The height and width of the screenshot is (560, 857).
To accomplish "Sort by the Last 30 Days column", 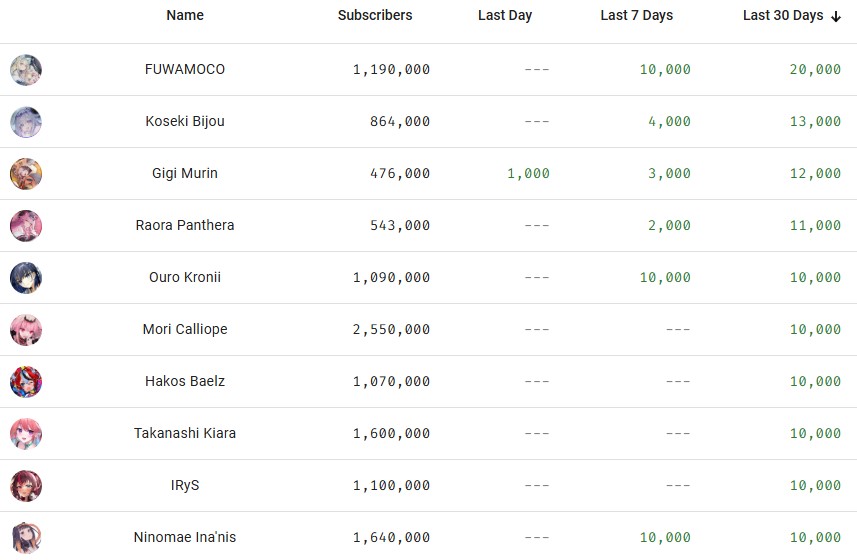I will pos(783,15).
